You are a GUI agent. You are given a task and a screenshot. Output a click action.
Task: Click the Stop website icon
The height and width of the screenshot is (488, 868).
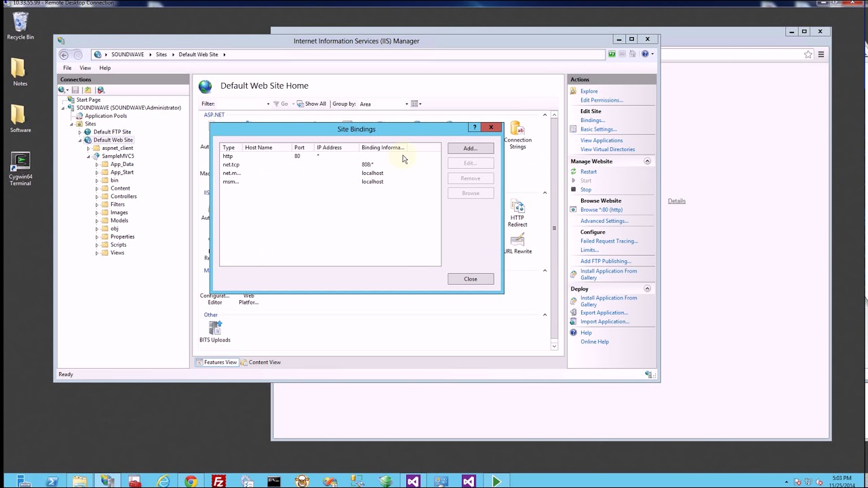574,190
